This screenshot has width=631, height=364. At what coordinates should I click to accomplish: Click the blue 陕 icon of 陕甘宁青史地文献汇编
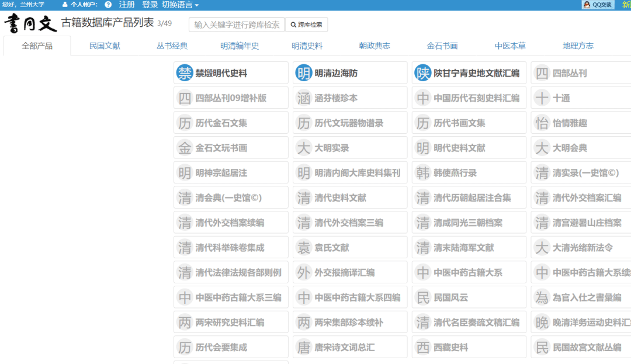tap(423, 73)
